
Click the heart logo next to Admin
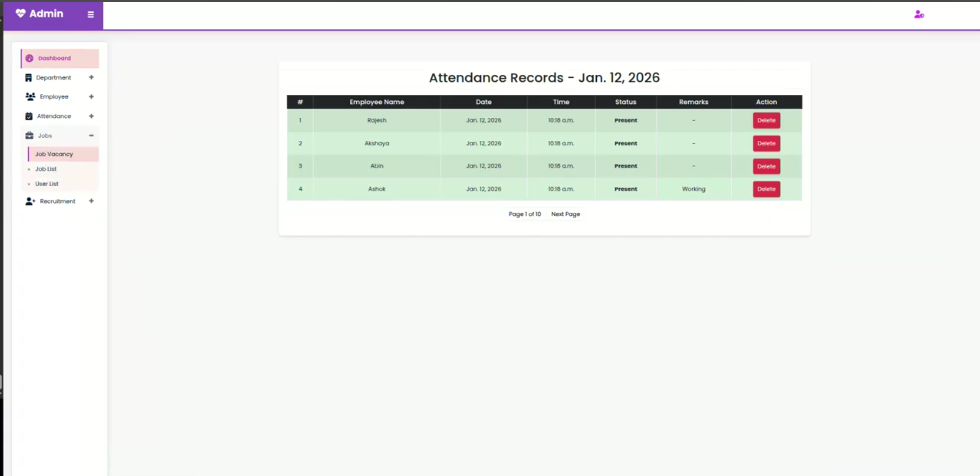(20, 13)
